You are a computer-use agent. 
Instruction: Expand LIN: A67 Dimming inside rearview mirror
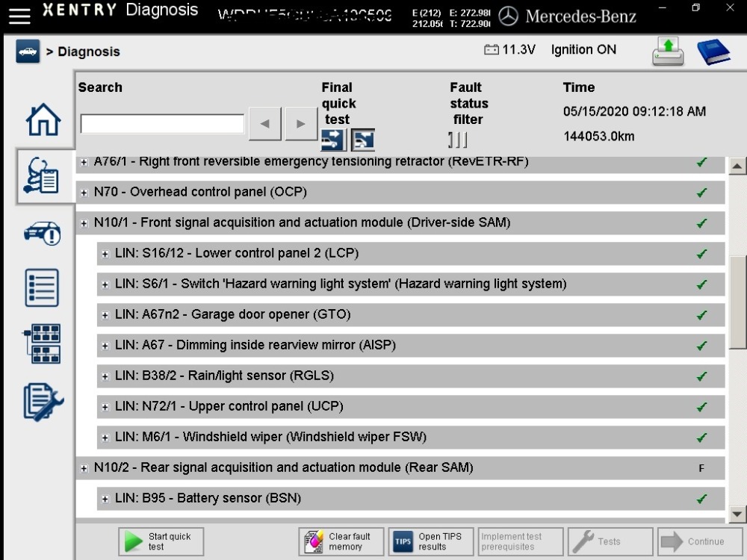[x=105, y=346]
